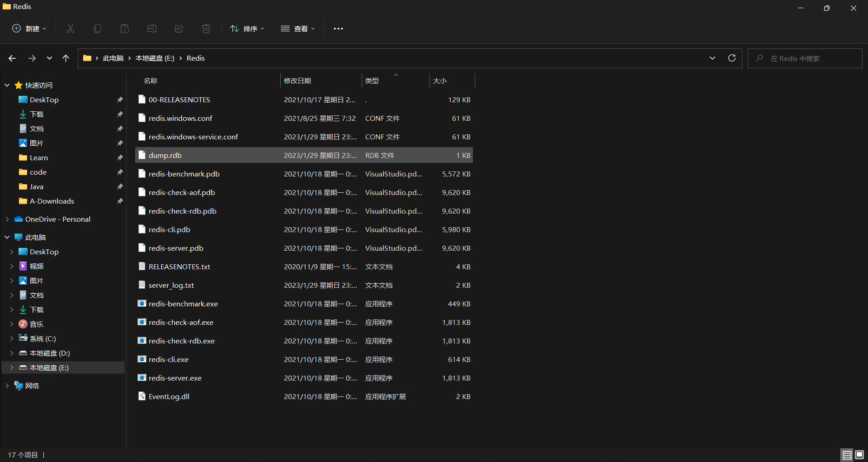Select redis-server.pdb file
Viewport: 868px width, 462px height.
click(x=304, y=248)
